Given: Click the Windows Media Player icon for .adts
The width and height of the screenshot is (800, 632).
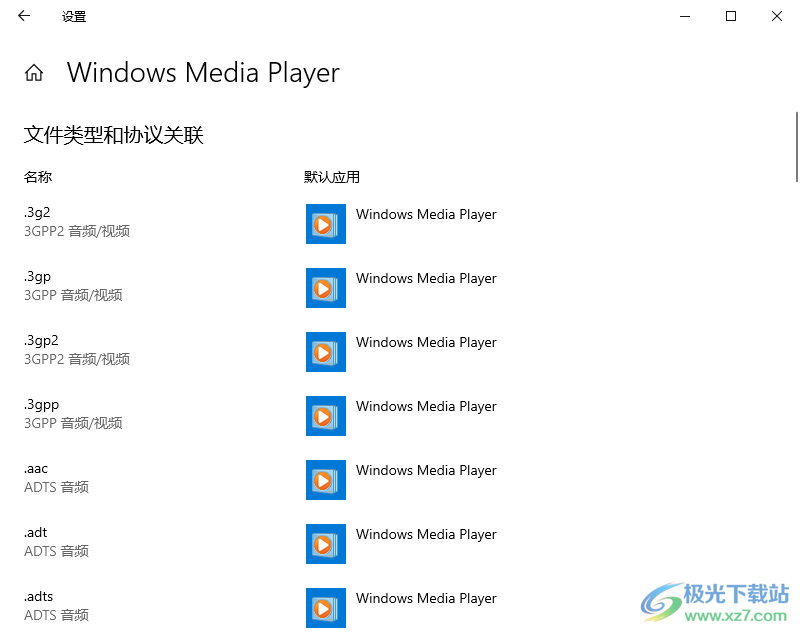Looking at the screenshot, I should 326,608.
